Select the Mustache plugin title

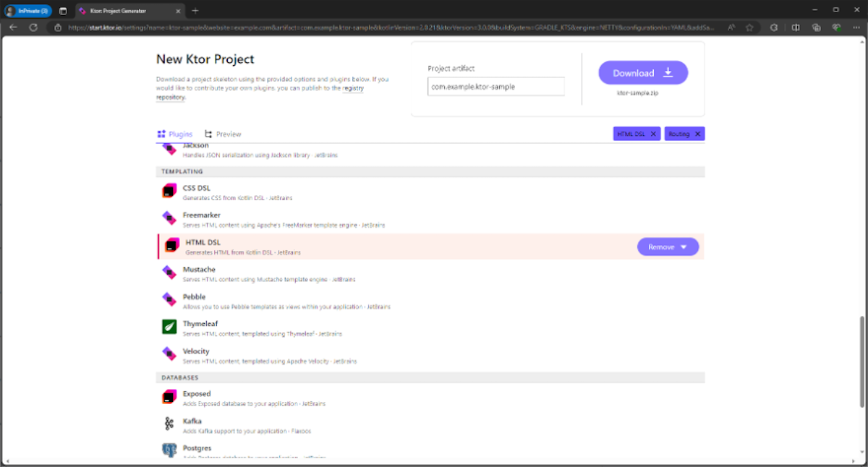199,270
